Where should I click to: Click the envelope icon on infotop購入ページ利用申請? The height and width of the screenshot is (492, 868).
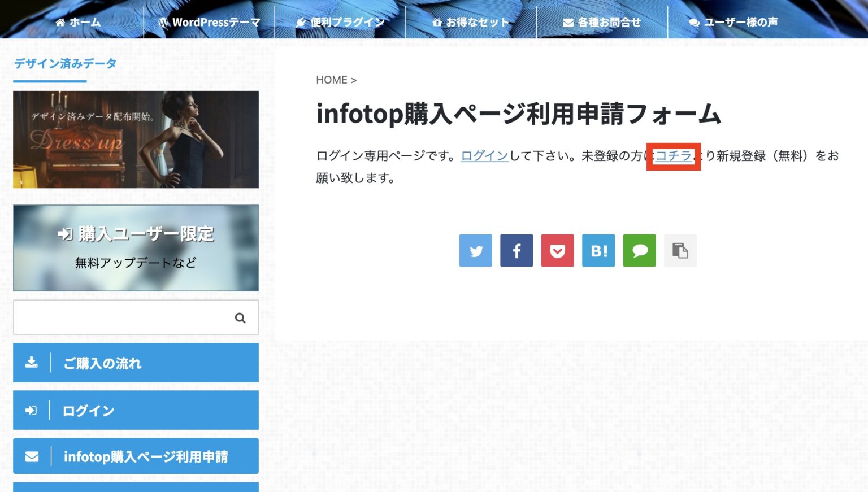coord(32,456)
